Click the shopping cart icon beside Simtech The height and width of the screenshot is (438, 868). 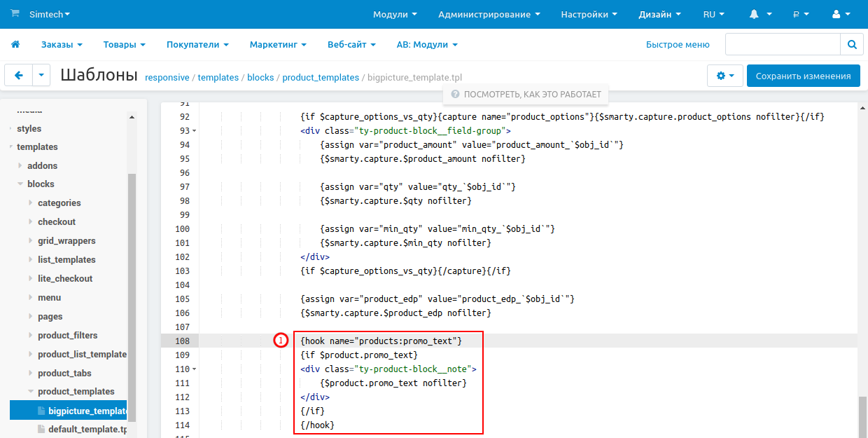click(15, 13)
